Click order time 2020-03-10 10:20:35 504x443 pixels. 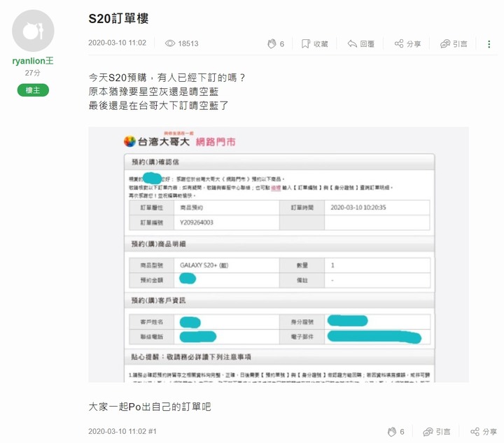tap(358, 208)
